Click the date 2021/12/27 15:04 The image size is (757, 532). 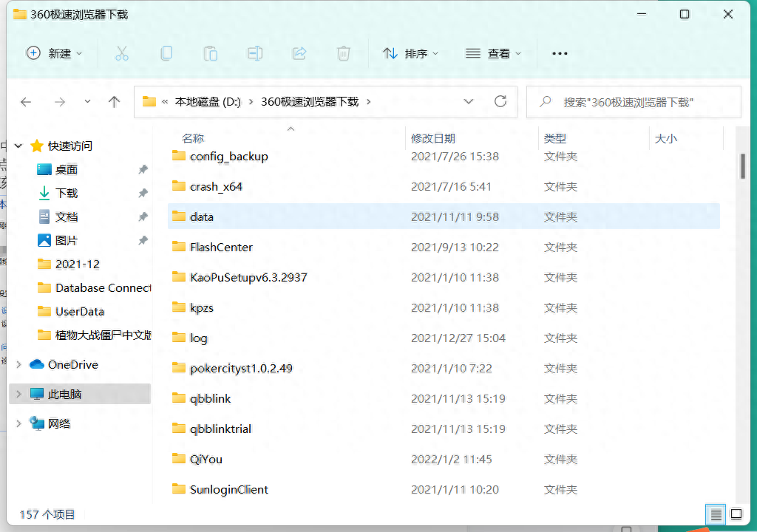click(x=458, y=338)
